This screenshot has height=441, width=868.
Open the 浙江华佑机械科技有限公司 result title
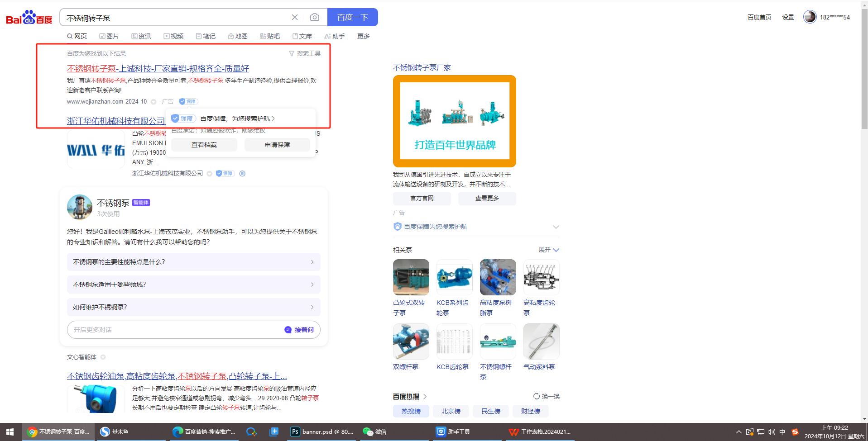coord(116,121)
